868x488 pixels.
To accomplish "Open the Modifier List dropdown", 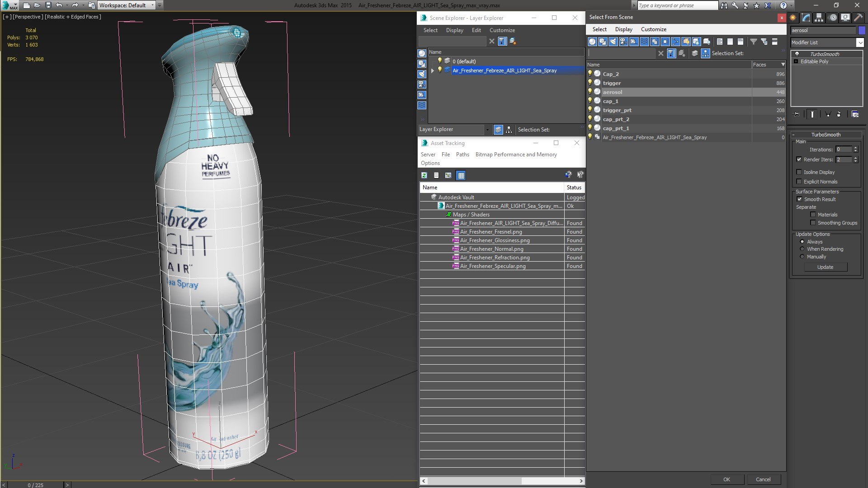I will (x=859, y=42).
